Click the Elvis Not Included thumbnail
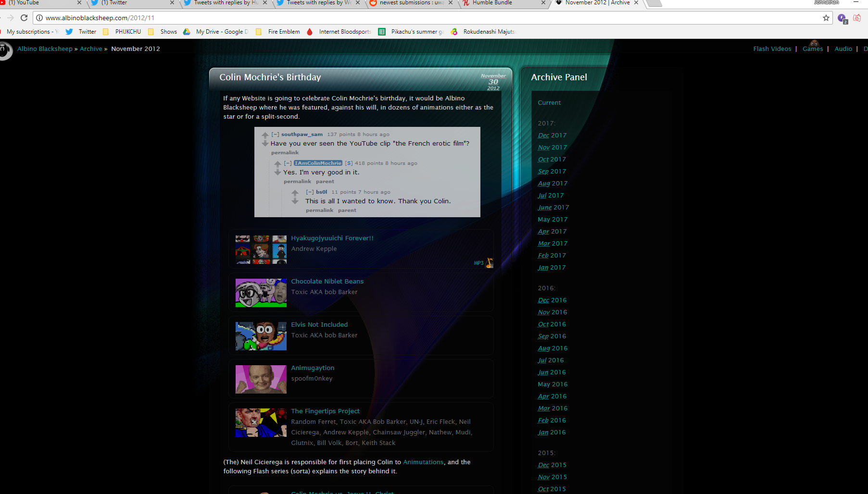868x494 pixels. [x=261, y=336]
